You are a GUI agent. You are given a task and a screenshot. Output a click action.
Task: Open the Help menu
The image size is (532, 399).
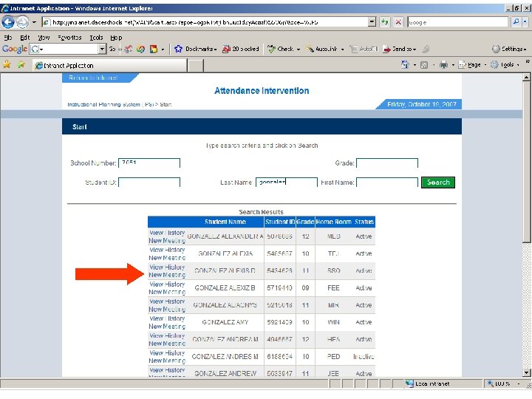coord(116,38)
